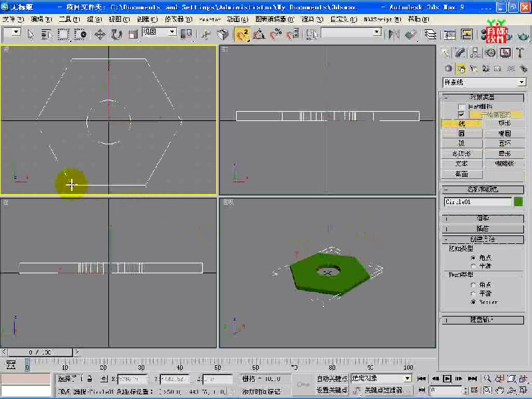The image size is (532, 399).
Task: Open the 编辑 menu
Action: 41,19
